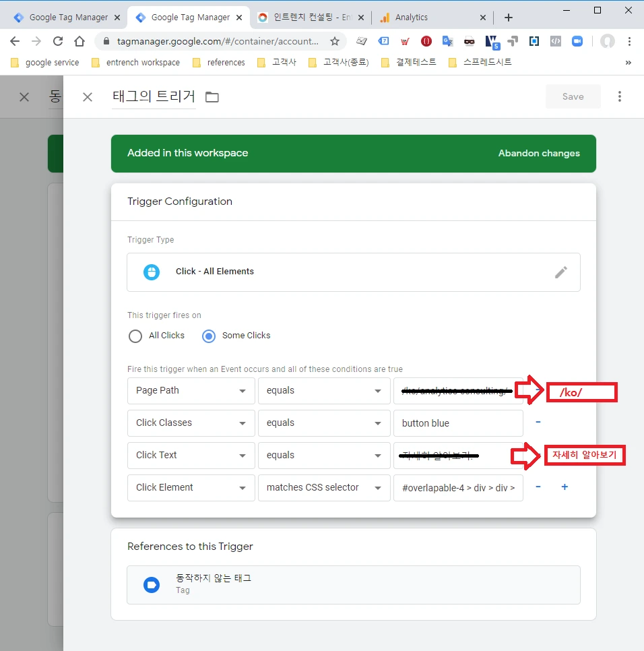Edit the trigger name 태그의 트리거
The width and height of the screenshot is (644, 651).
(x=154, y=97)
